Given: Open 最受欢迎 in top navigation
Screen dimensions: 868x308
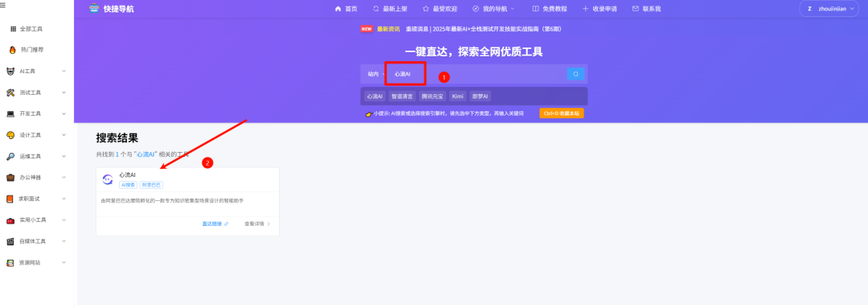Looking at the screenshot, I should point(440,9).
